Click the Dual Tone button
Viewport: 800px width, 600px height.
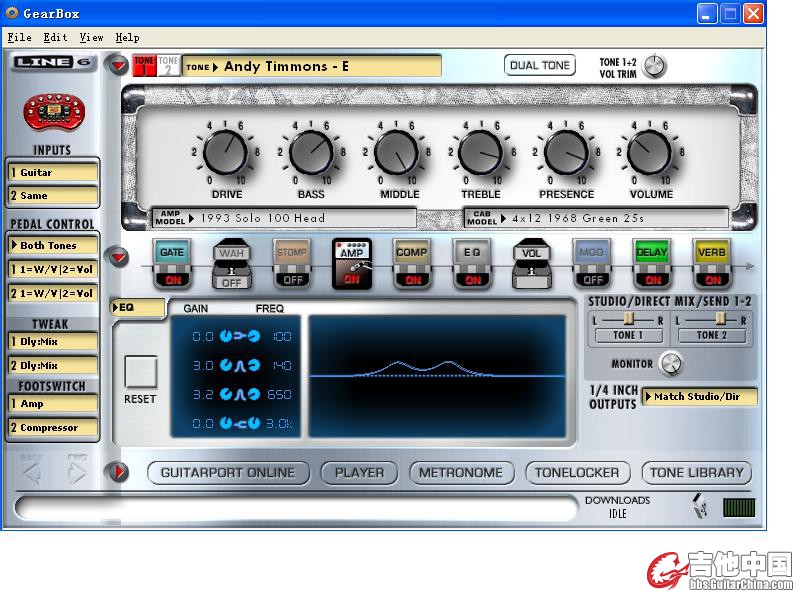pos(540,65)
